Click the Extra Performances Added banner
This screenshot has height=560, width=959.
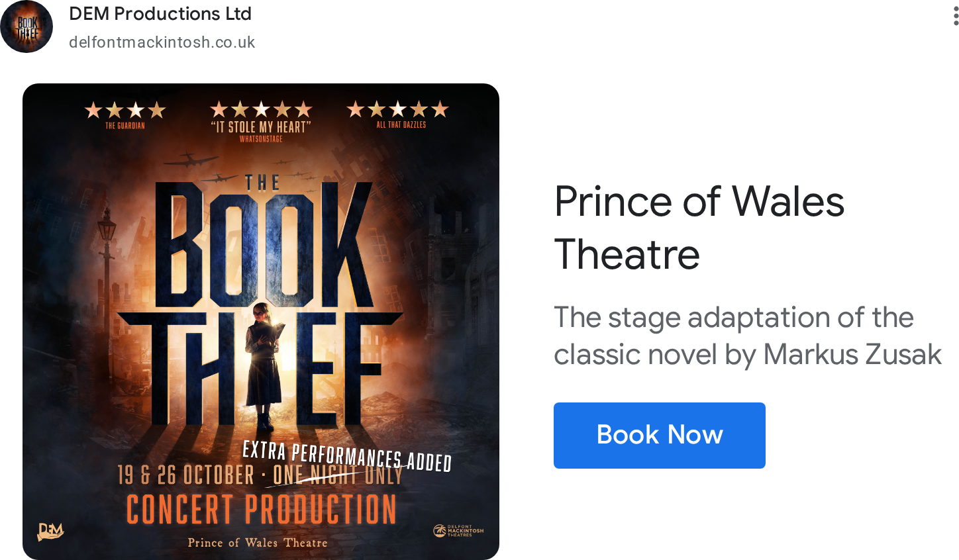click(x=347, y=457)
